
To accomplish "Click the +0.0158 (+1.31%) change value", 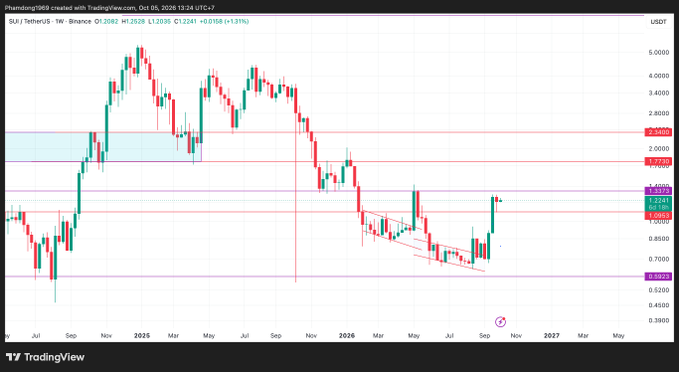I will 224,21.
